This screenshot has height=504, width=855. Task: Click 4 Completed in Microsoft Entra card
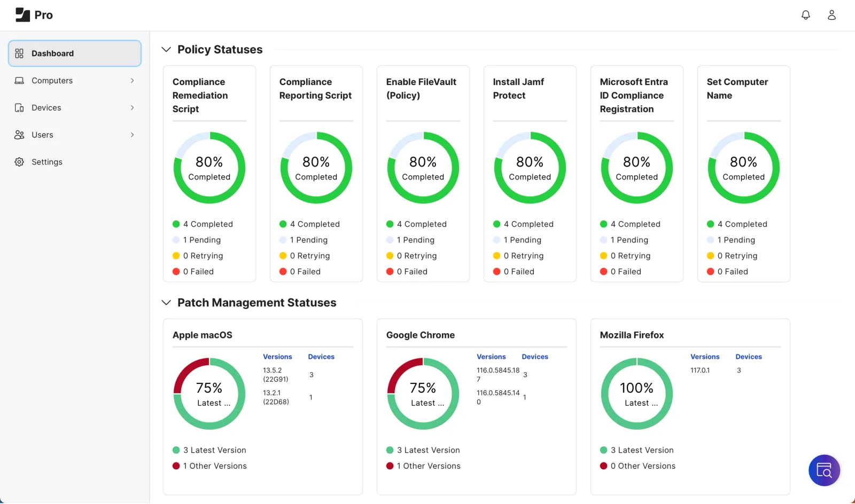(x=631, y=224)
